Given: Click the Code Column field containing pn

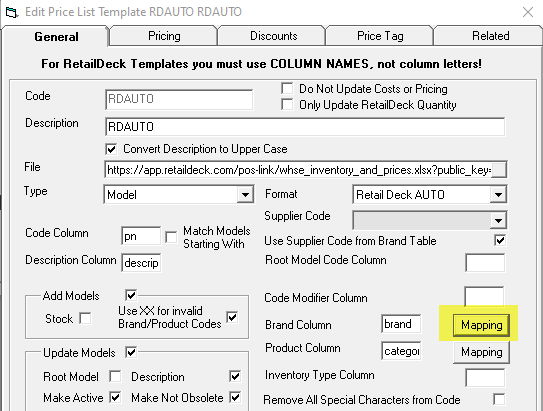Looking at the screenshot, I should pyautogui.click(x=141, y=236).
